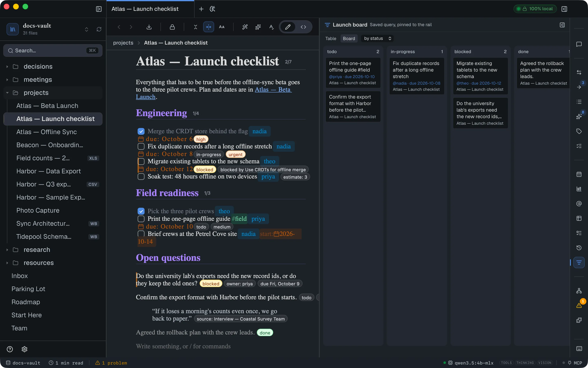Click the lock note icon
Image resolution: width=588 pixels, height=368 pixels.
pos(172,27)
